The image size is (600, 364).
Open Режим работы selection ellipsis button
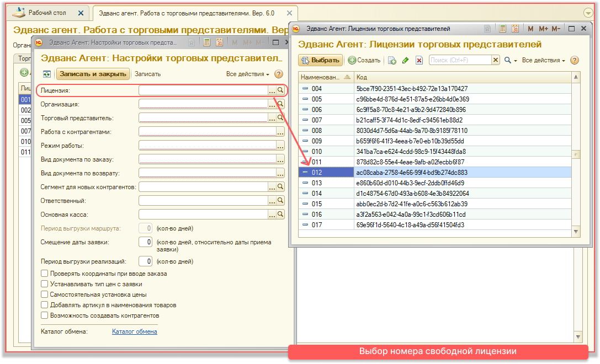click(280, 146)
